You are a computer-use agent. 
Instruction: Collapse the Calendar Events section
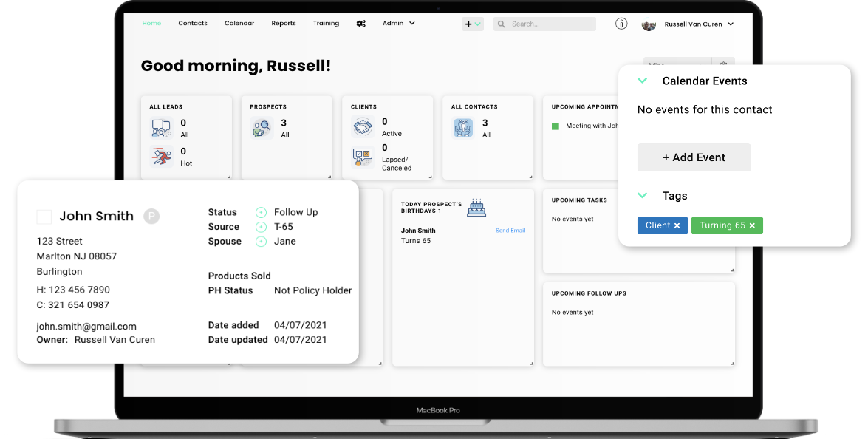pyautogui.click(x=642, y=81)
